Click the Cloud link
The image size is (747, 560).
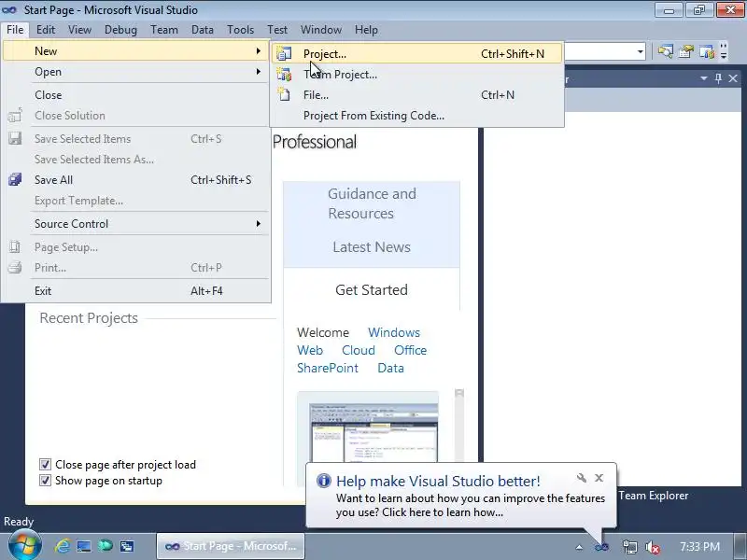click(359, 351)
